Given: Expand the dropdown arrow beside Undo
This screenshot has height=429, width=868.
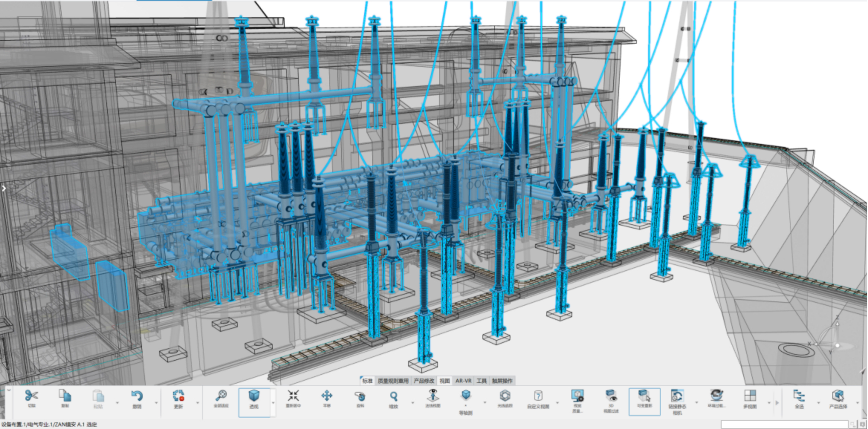Looking at the screenshot, I should tap(156, 403).
